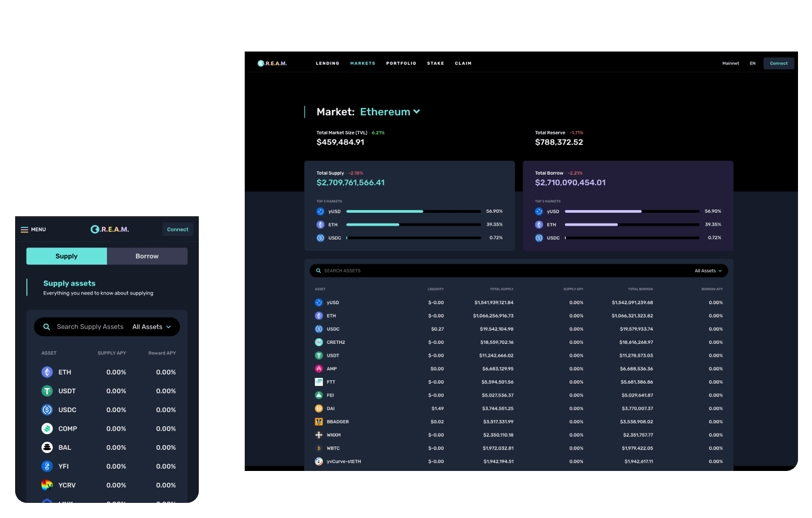This screenshot has height=518, width=812.
Task: Click the yUSD progress bar in Total Borrow
Action: click(x=632, y=212)
